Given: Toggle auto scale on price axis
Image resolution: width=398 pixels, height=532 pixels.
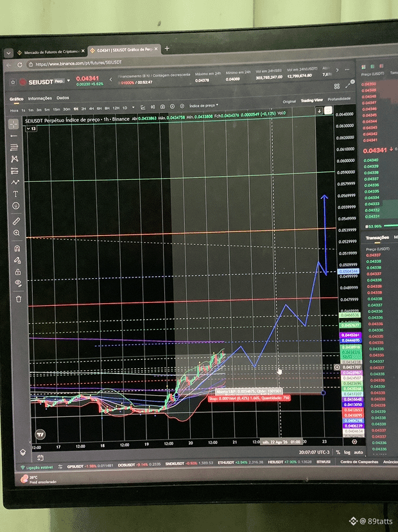Looking at the screenshot, I should click(358, 452).
